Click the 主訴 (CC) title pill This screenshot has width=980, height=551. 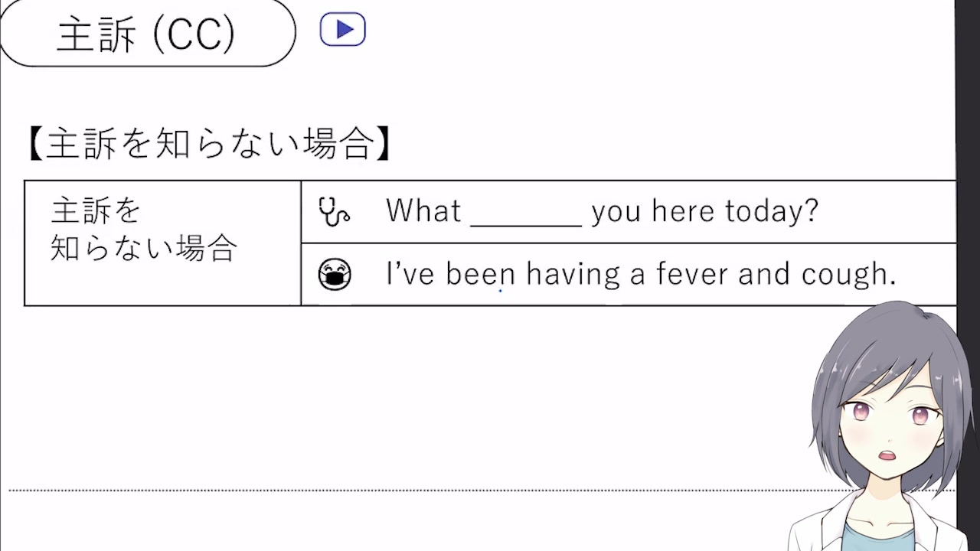[x=146, y=33]
